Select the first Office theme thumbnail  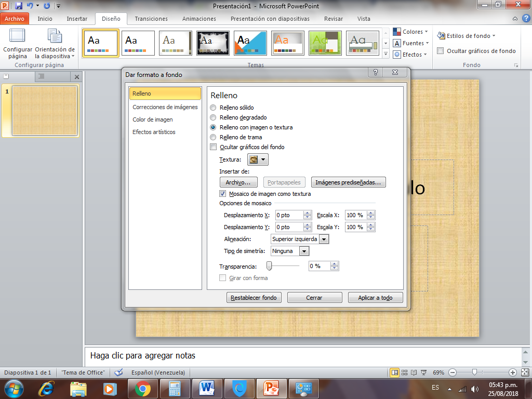pos(100,43)
